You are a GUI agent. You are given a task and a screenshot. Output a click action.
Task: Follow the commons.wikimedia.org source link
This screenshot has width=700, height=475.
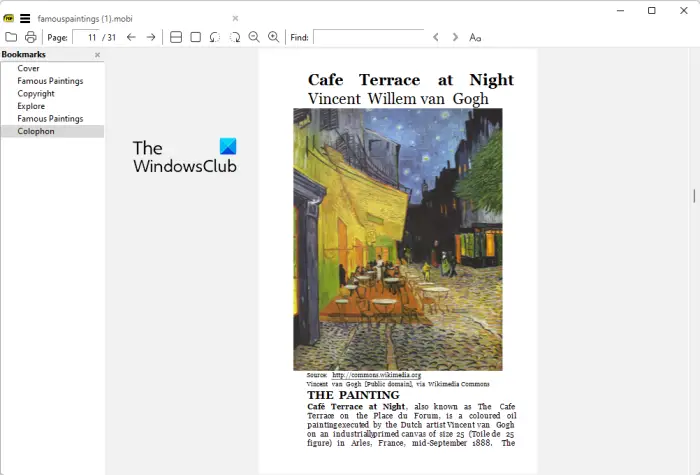coord(376,375)
